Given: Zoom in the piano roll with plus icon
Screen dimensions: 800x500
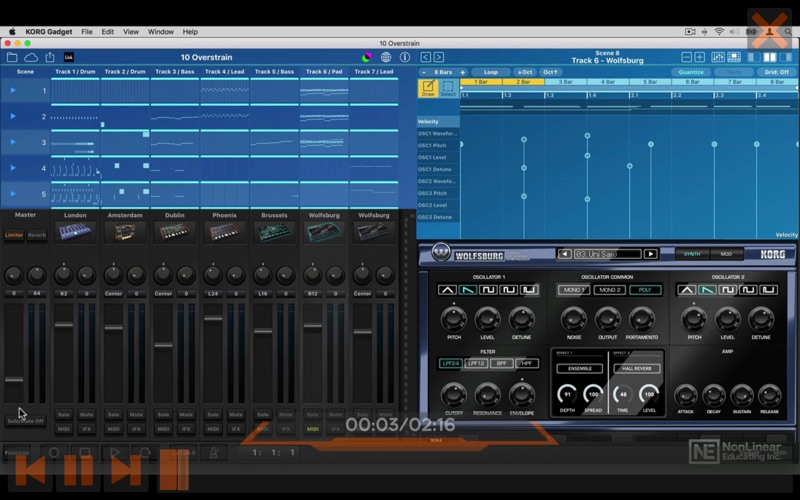Looking at the screenshot, I should pos(700,57).
